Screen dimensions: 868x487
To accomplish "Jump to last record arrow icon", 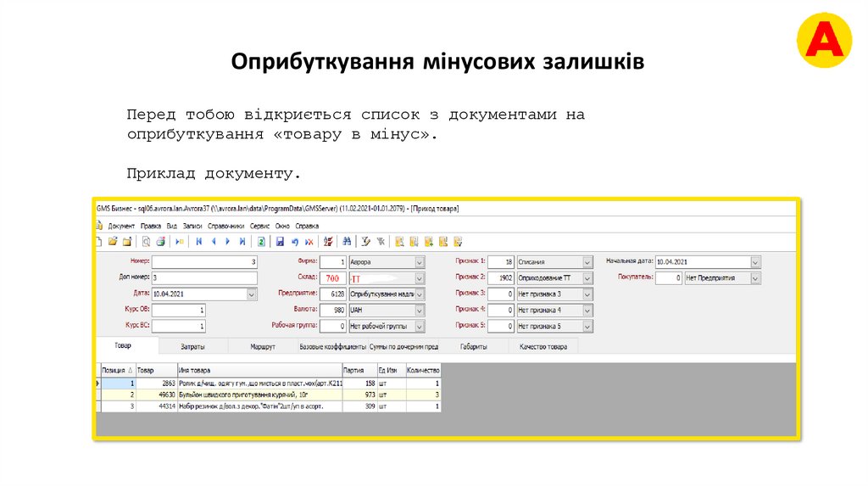I will (x=242, y=242).
